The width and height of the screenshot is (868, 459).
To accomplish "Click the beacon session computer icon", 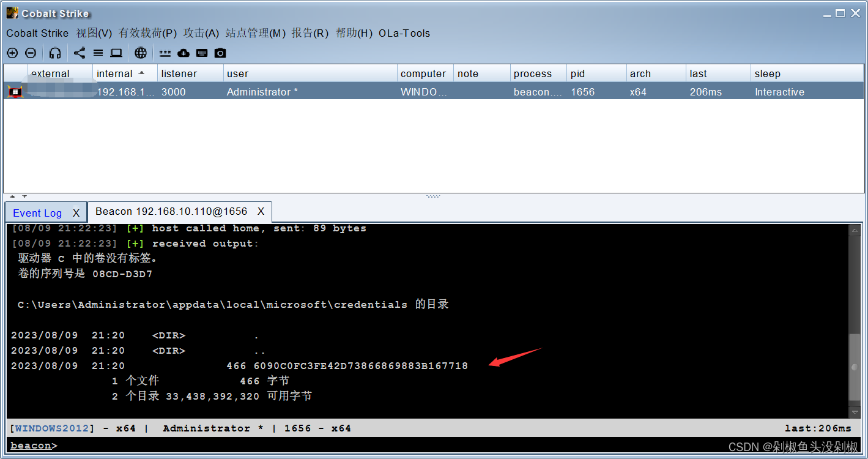I will point(15,92).
